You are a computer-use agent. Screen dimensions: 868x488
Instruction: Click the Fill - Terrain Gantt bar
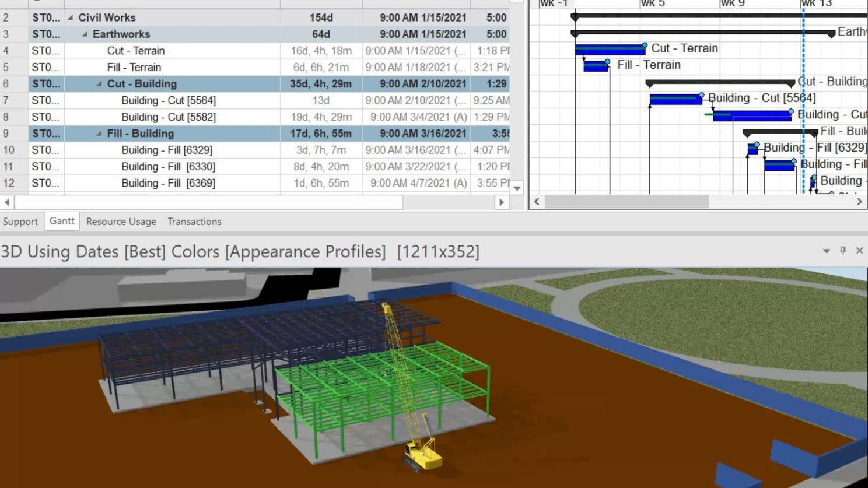pos(596,66)
